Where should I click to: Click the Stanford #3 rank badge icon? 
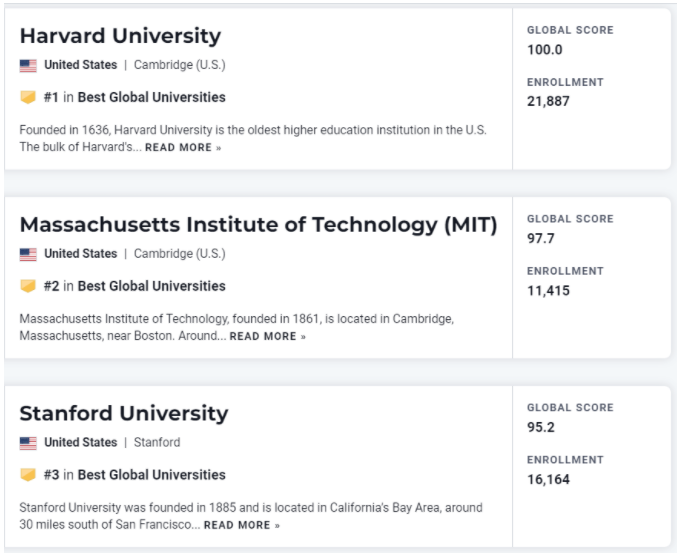point(28,475)
